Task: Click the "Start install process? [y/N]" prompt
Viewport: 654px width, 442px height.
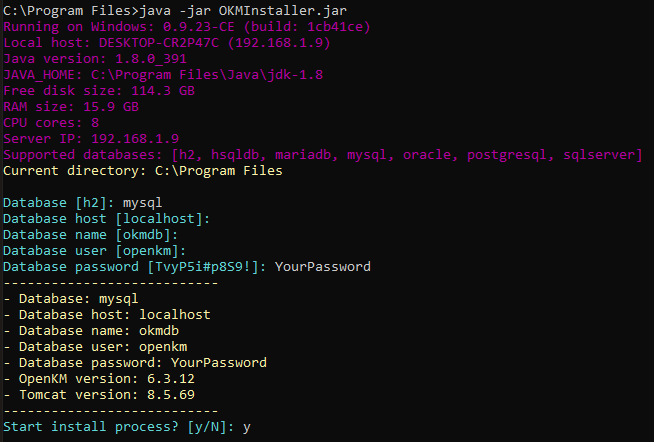Action: click(115, 426)
